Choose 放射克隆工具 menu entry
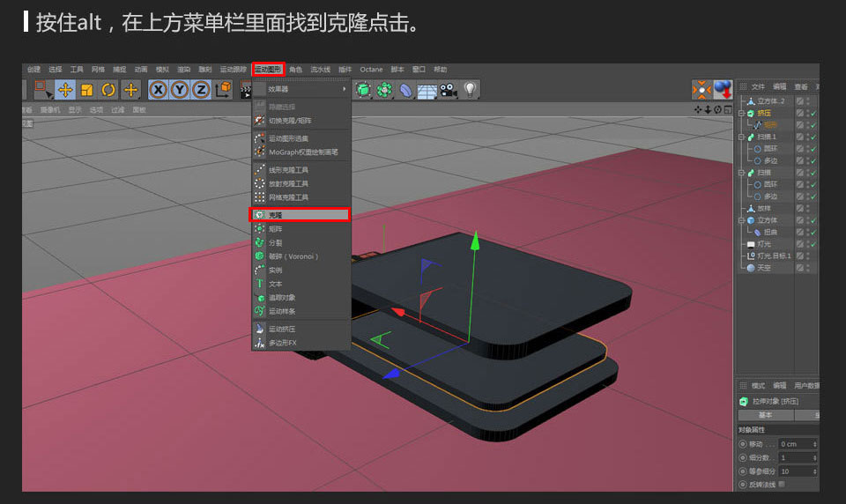This screenshot has height=504, width=846. pos(301,184)
